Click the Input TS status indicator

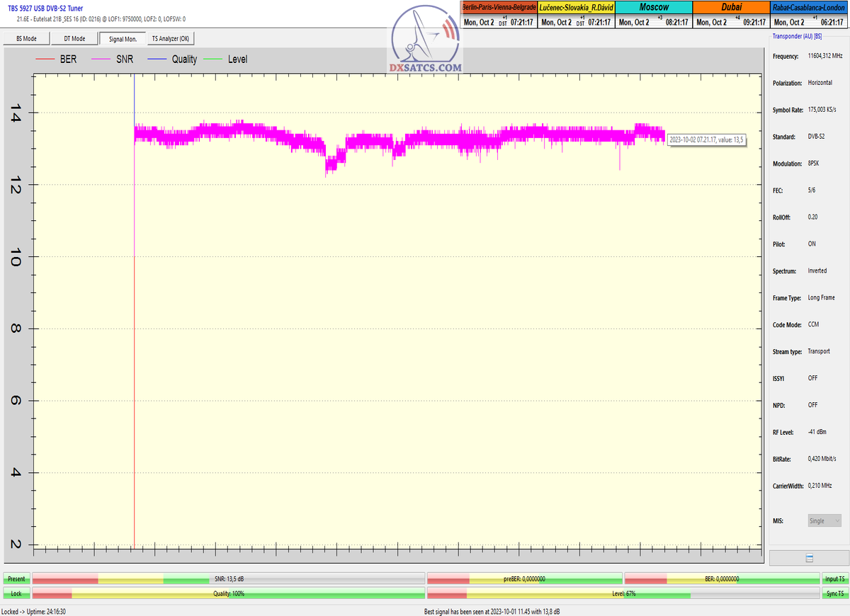pyautogui.click(x=834, y=578)
